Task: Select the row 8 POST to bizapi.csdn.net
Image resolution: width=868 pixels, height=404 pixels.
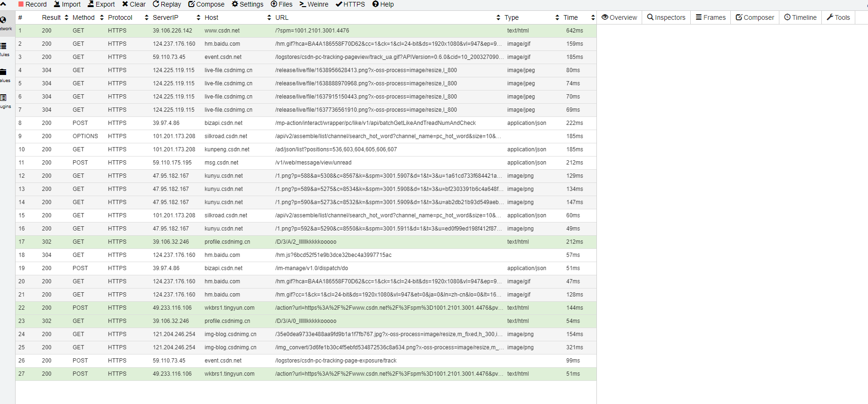Action: point(306,123)
